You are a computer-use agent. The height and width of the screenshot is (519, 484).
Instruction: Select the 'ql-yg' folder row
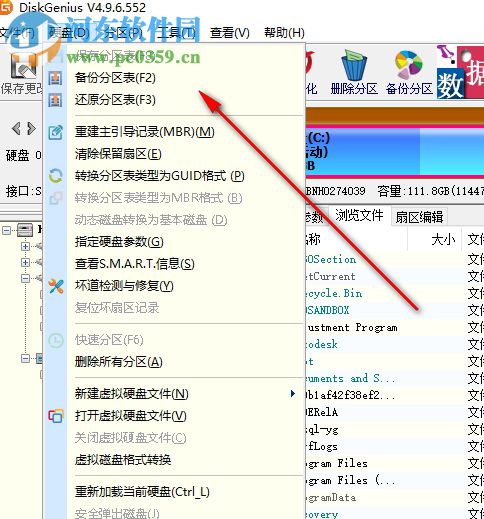click(x=395, y=430)
